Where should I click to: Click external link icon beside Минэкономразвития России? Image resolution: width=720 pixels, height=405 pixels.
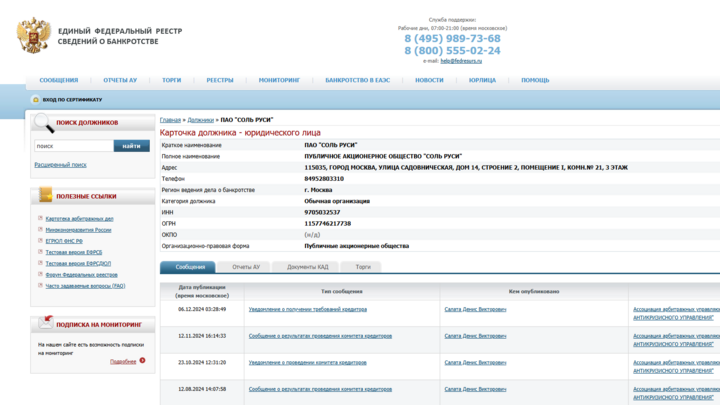tap(40, 229)
